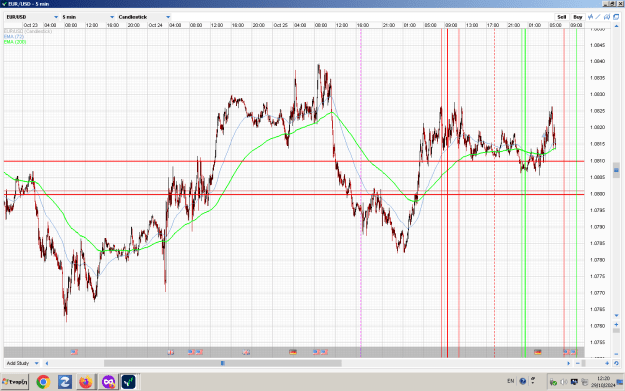Click the EN language indicator
Screen dimensions: 625x391
[511, 381]
